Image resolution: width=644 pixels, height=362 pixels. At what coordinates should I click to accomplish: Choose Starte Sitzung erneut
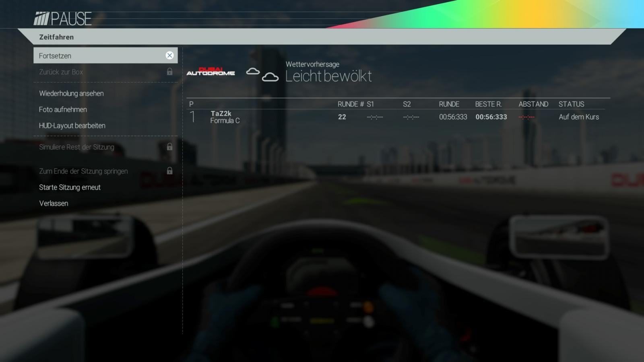[x=105, y=187]
